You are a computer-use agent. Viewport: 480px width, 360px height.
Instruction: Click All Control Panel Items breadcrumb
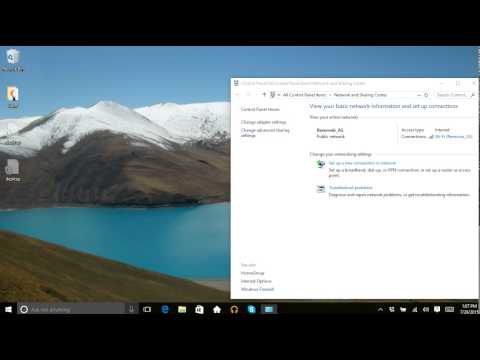(x=304, y=95)
